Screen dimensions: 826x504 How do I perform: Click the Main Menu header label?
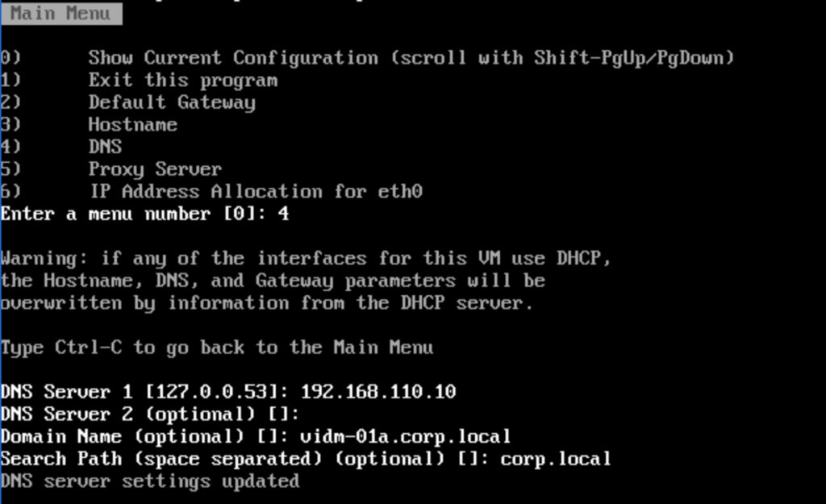pos(60,14)
